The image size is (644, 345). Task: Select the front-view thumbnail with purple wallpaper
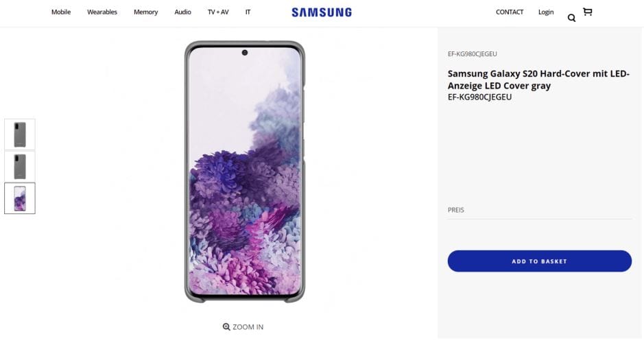click(20, 198)
